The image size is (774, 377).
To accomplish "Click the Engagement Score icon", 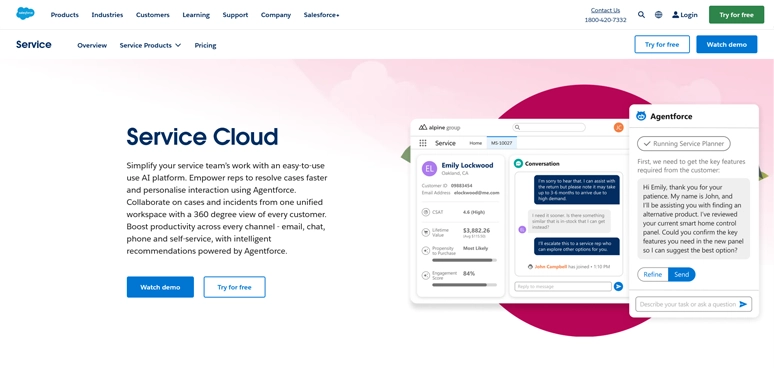I will click(426, 275).
